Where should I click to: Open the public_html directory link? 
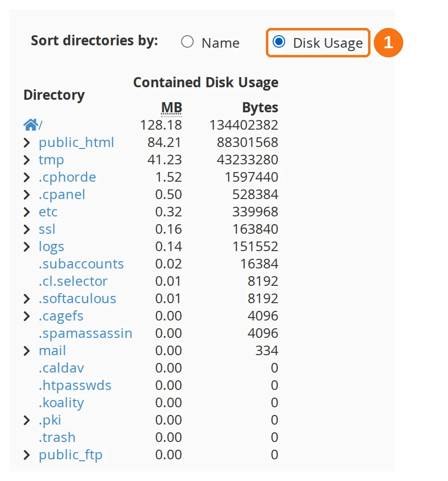[77, 143]
